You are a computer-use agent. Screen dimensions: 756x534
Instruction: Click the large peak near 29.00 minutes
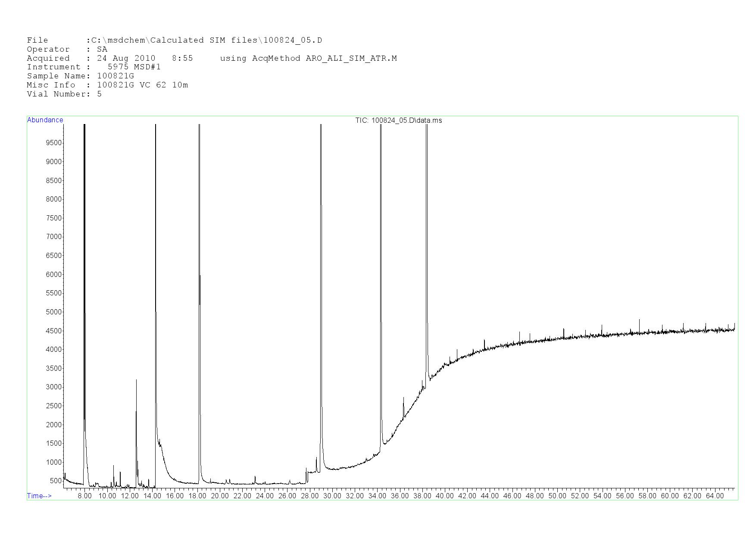tap(321, 258)
